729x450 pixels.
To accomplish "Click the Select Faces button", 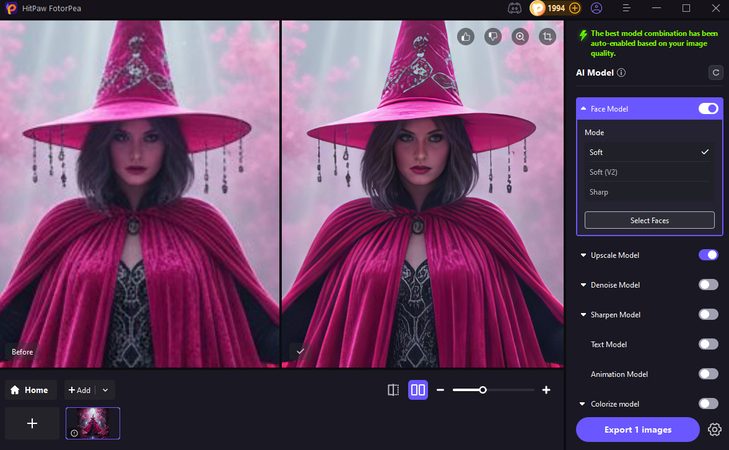I will point(649,220).
